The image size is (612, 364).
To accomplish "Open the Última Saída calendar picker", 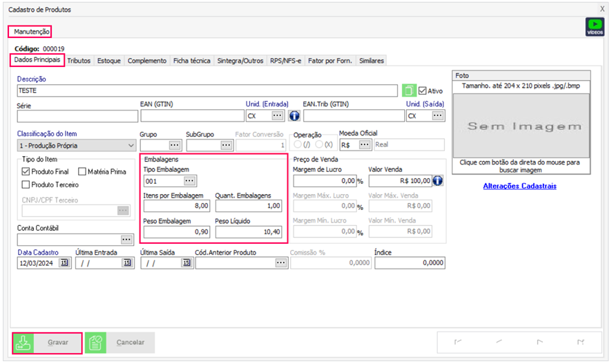I will point(187,263).
